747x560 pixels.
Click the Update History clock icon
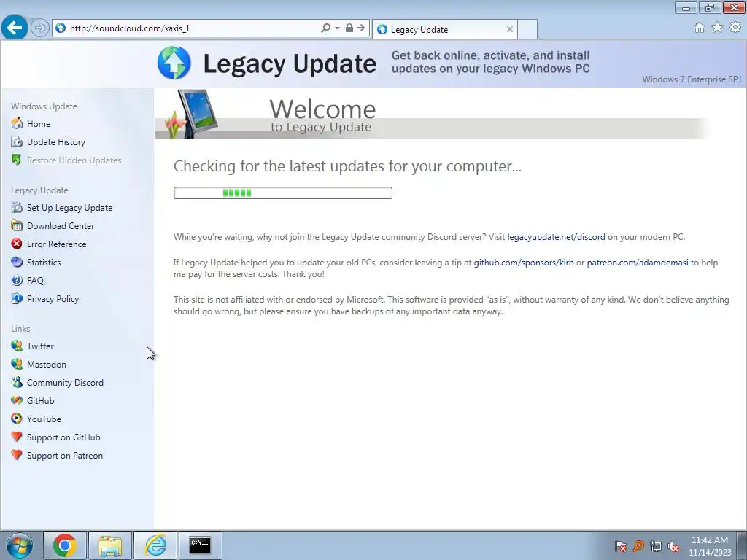pyautogui.click(x=17, y=142)
